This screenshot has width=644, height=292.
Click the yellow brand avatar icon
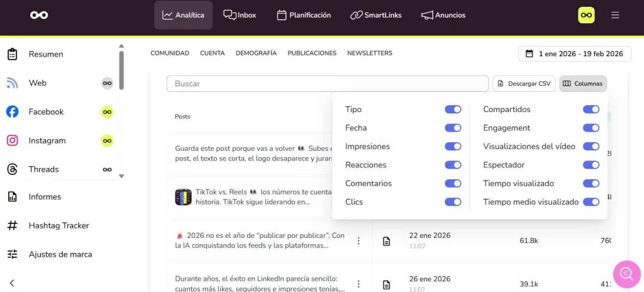coord(586,15)
